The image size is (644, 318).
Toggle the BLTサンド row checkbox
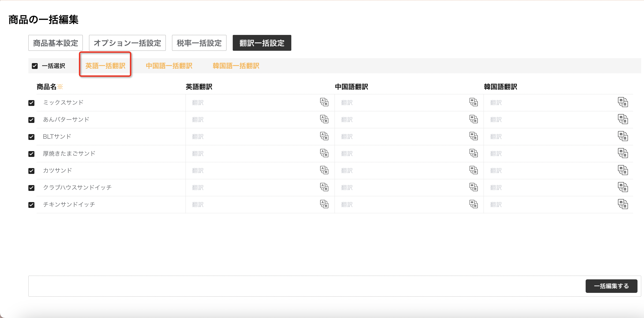31,137
